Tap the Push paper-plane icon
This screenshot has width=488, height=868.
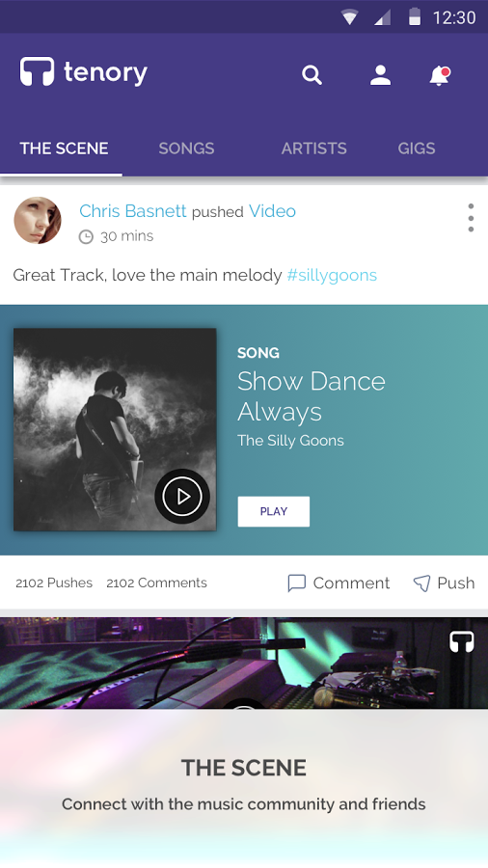coord(421,583)
